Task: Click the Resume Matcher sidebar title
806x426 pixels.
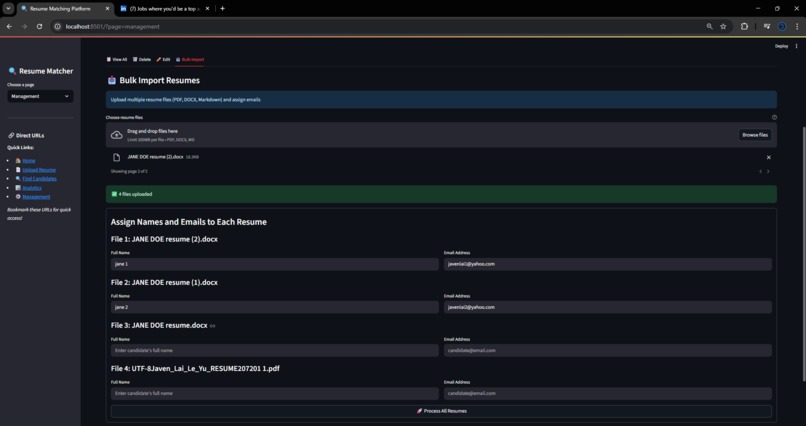Action: (x=46, y=71)
